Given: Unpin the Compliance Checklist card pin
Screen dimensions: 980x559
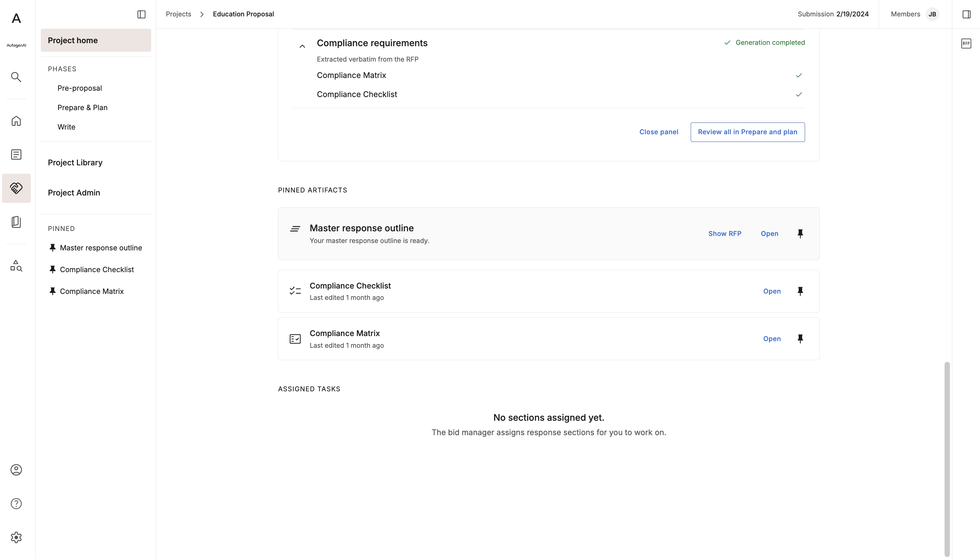Looking at the screenshot, I should click(x=800, y=292).
